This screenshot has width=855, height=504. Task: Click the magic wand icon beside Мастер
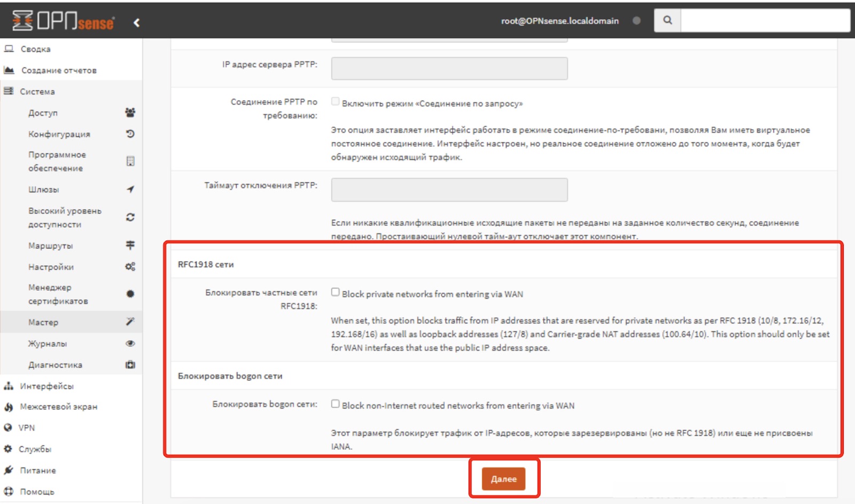(130, 322)
